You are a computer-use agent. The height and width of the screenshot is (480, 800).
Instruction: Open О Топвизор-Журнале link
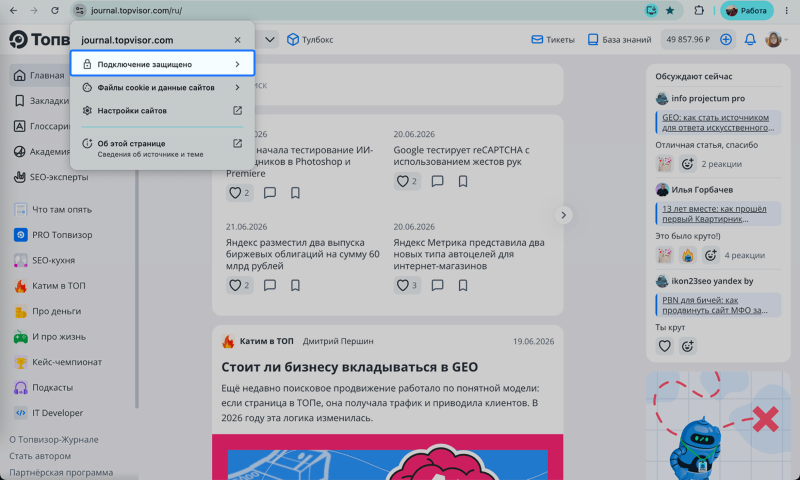click(54, 439)
